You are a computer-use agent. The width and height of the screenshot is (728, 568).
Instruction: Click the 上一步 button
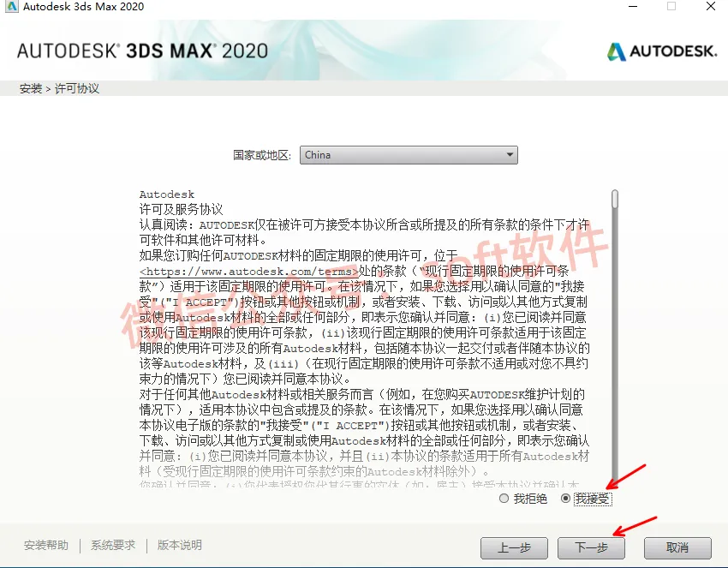click(x=514, y=548)
